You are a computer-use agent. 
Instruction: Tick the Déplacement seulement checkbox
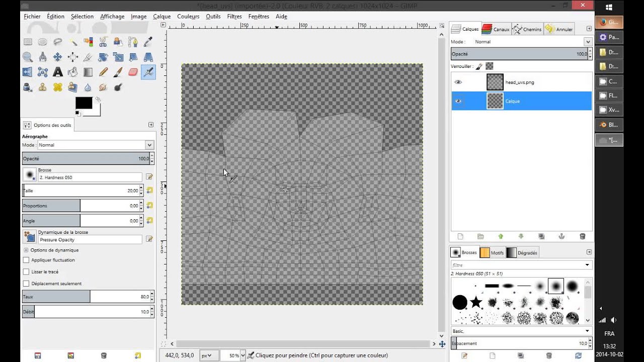point(26,284)
